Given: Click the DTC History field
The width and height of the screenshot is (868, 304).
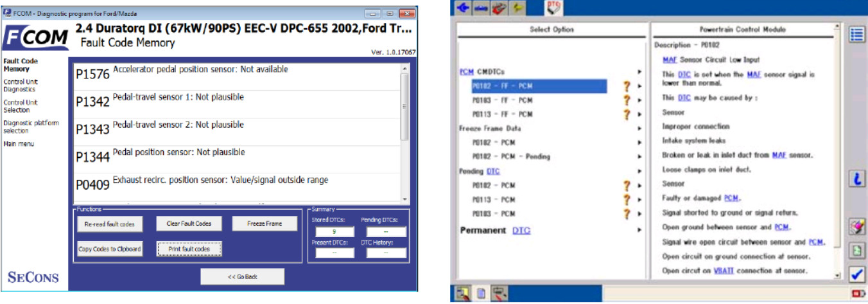Looking at the screenshot, I should coord(386,253).
